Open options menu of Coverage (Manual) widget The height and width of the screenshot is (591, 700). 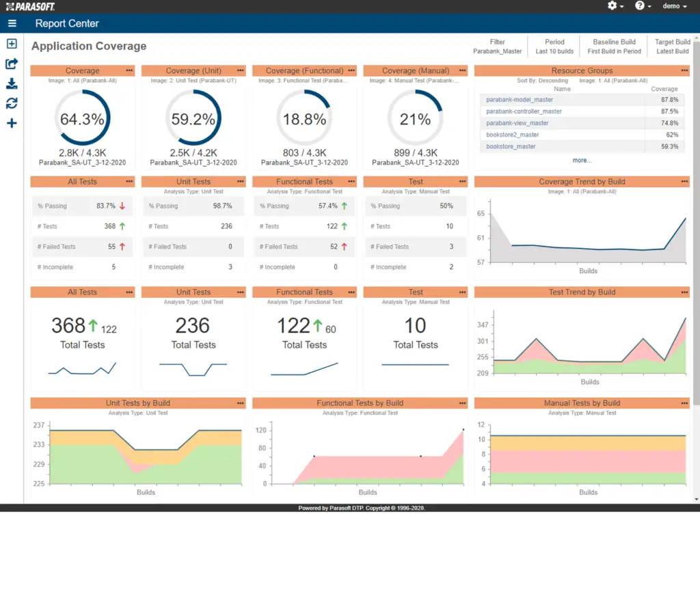462,70
